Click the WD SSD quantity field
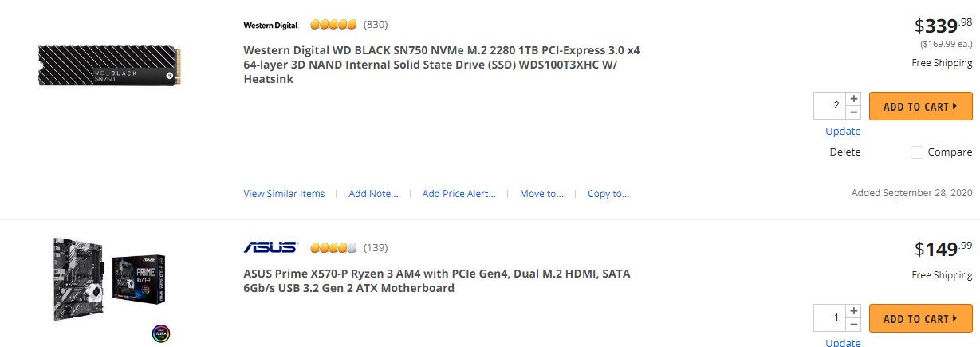980x347 pixels. (831, 106)
